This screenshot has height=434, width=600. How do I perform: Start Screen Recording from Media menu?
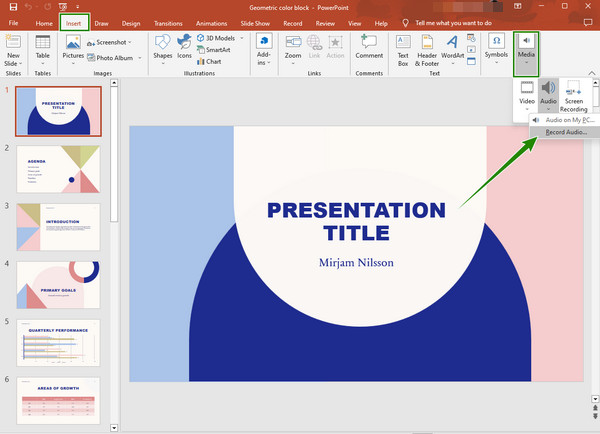click(x=574, y=96)
